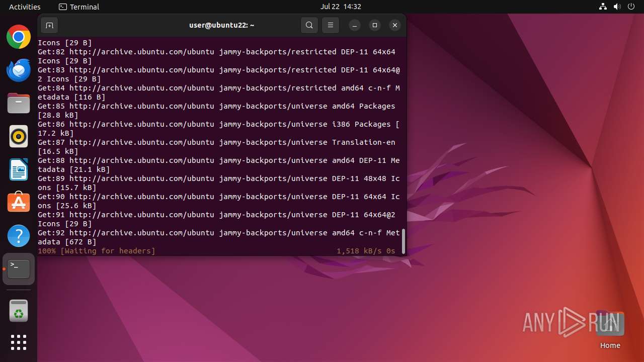The height and width of the screenshot is (362, 644).
Task: Click the Get:88 output line
Action: click(219, 165)
